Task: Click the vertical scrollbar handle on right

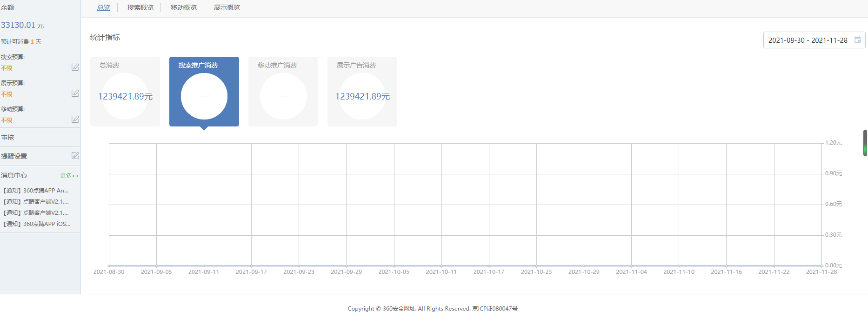Action: (865, 143)
